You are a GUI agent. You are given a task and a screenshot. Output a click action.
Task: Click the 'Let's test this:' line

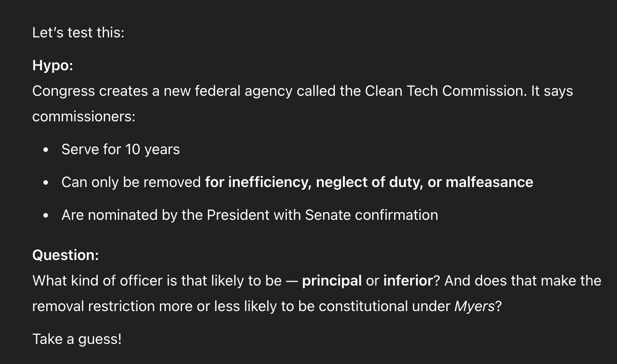(x=78, y=33)
